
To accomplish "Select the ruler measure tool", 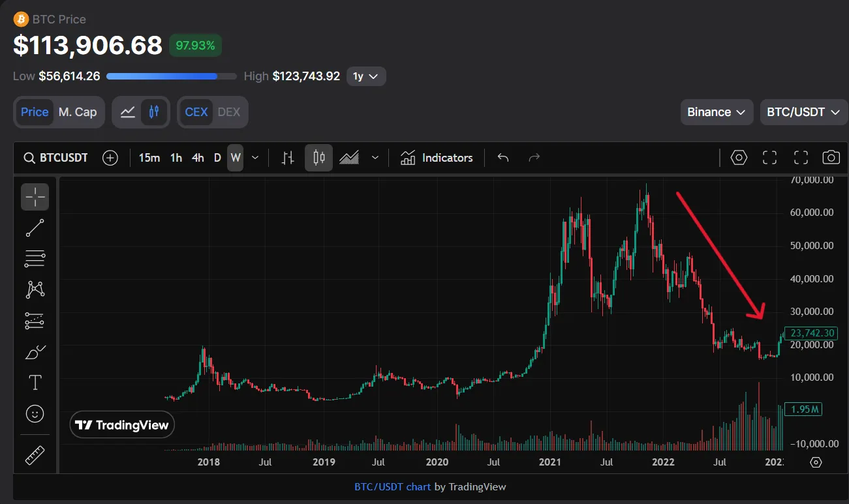I will point(35,455).
